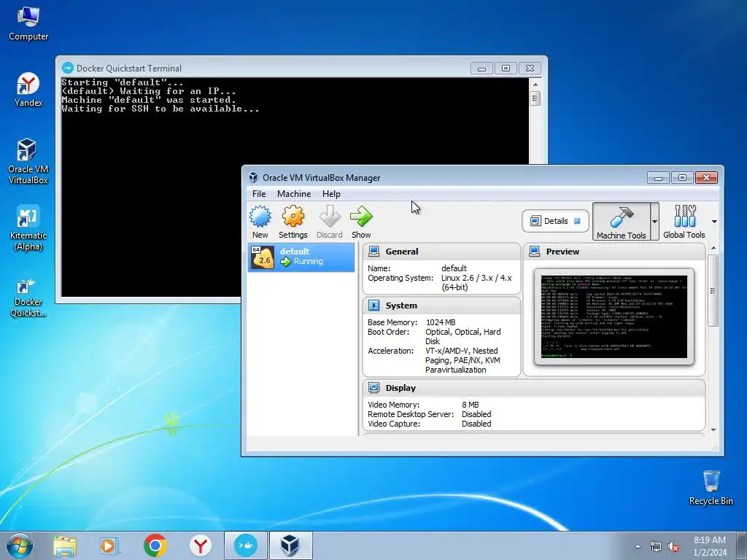Screen dimensions: 747x560
Task: Open the Machine menu
Action: pyautogui.click(x=294, y=194)
